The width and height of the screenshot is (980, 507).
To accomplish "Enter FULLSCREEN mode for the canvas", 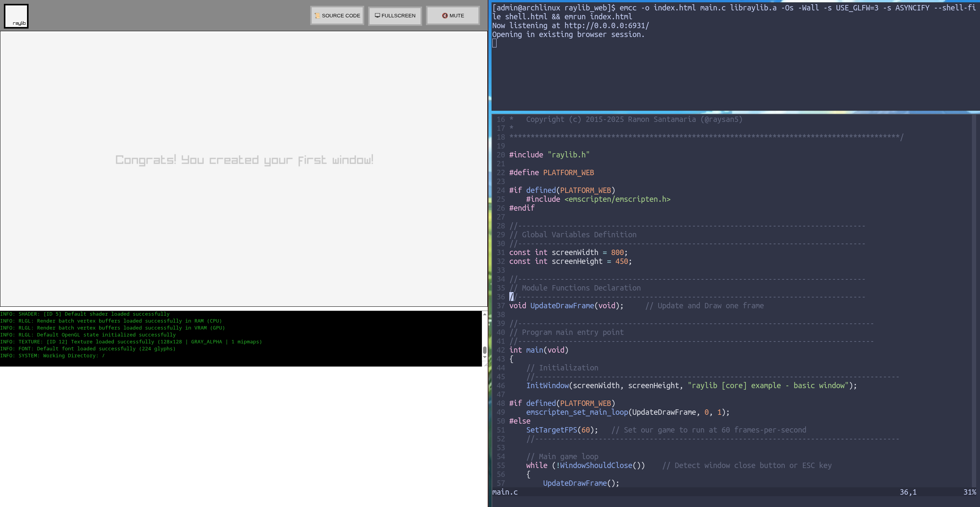I will pos(395,16).
